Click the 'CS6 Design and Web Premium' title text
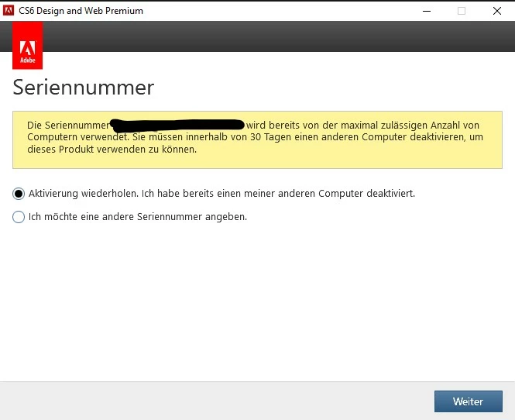Image resolution: width=515 pixels, height=420 pixels. click(x=81, y=11)
